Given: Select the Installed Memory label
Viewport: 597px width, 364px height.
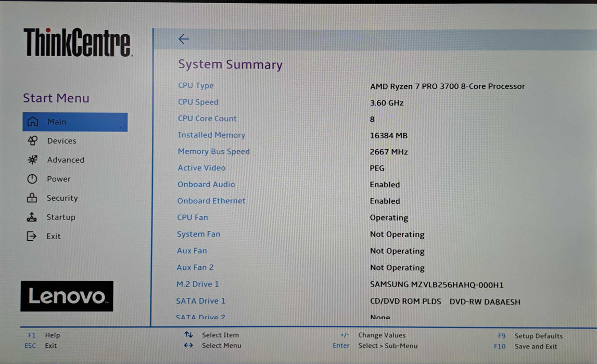Looking at the screenshot, I should (x=211, y=135).
